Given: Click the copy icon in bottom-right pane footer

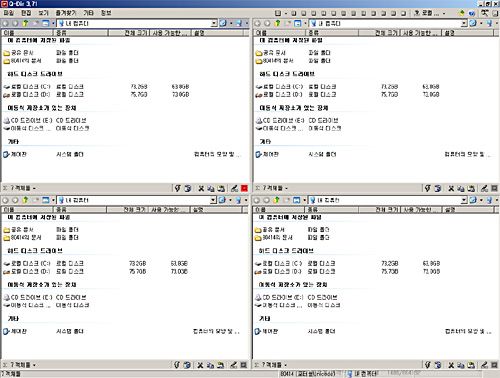Looking at the screenshot, I should tap(461, 365).
